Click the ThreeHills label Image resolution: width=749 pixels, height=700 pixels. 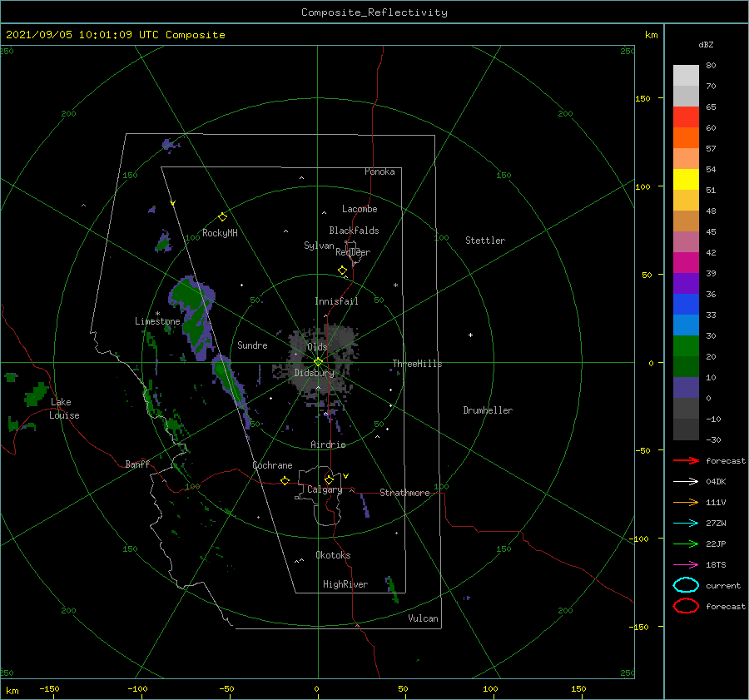(418, 364)
